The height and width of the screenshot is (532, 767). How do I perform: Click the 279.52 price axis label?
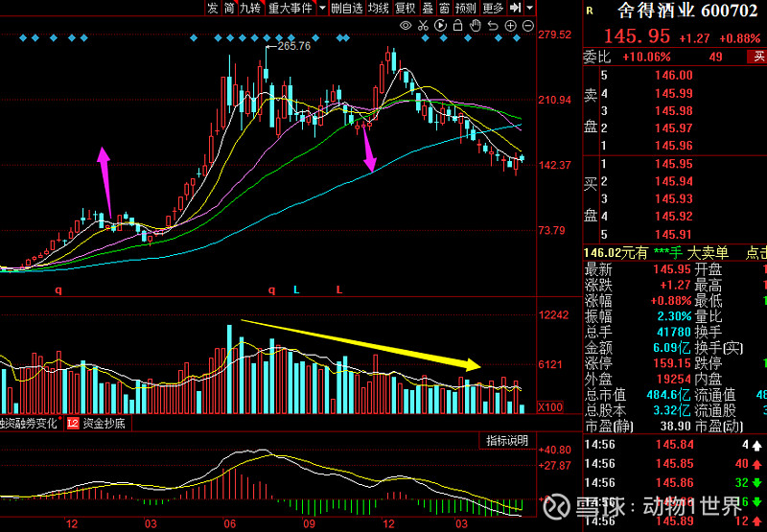click(555, 35)
